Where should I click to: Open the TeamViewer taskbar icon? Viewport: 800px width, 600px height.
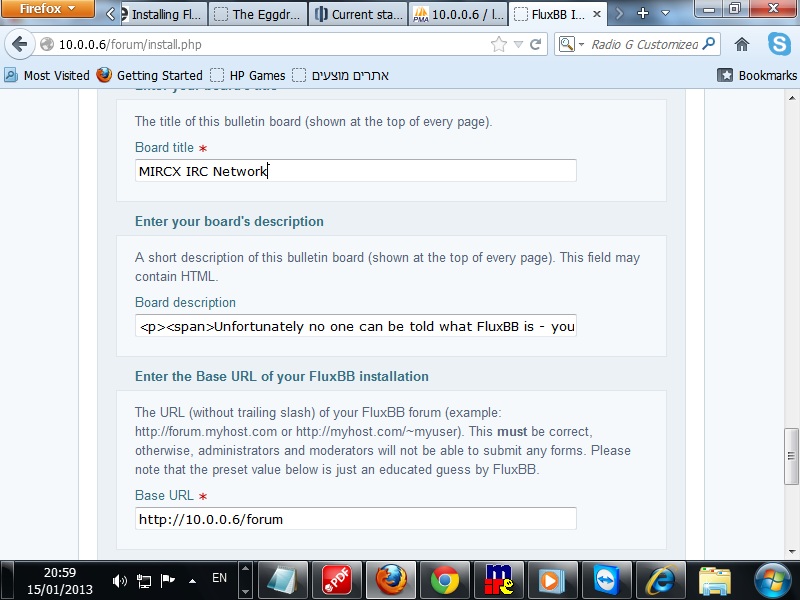pos(606,581)
